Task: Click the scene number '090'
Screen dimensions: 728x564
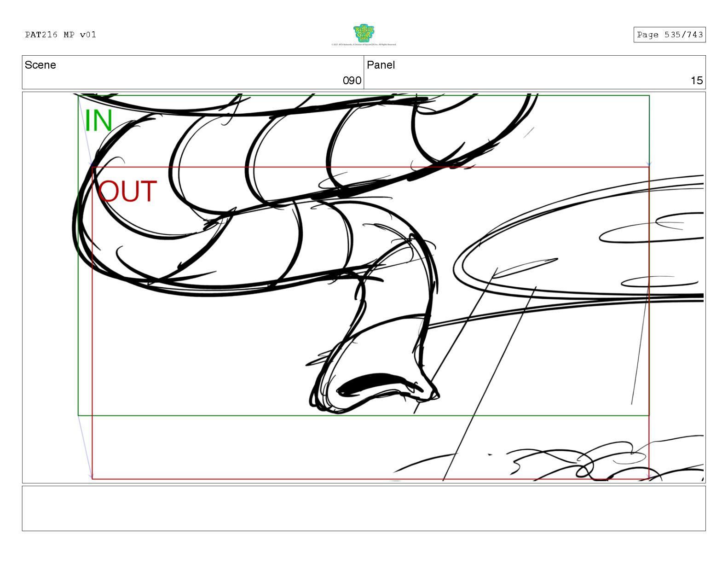Action: point(352,81)
